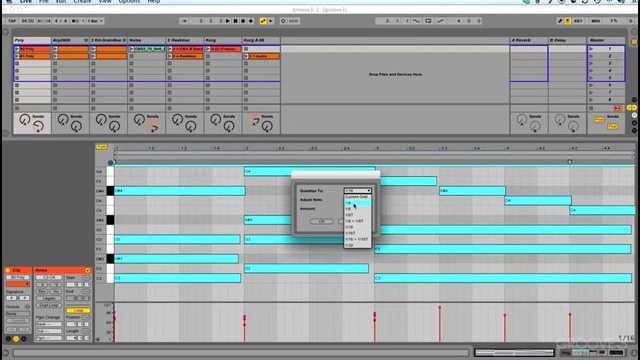Toggle the Follow button next to transport
This screenshot has width=640, height=360.
coord(184,21)
